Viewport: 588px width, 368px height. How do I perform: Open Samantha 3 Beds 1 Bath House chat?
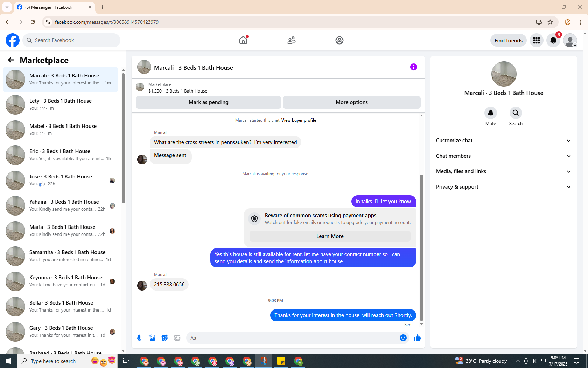click(60, 256)
